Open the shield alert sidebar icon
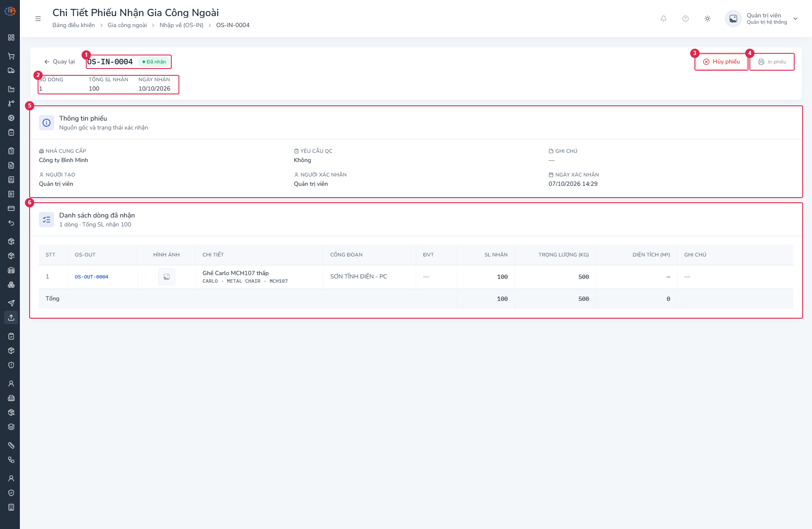 click(x=11, y=365)
